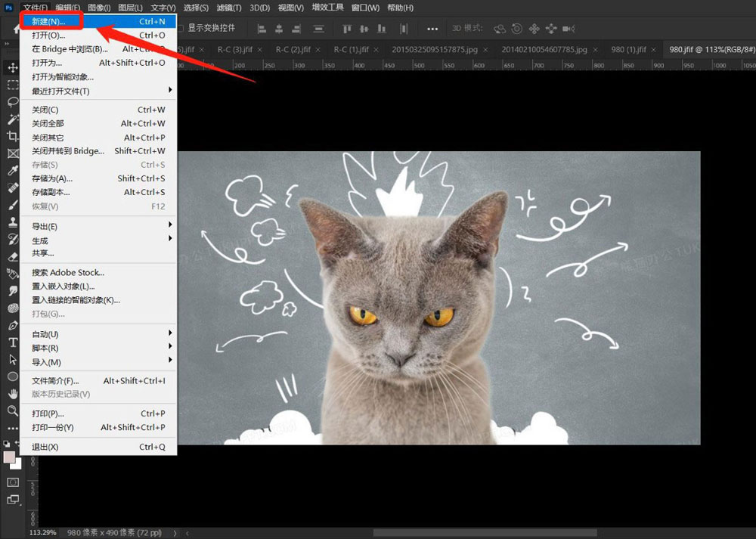
Task: Click the zoom percentage field 113.29%
Action: pos(44,532)
